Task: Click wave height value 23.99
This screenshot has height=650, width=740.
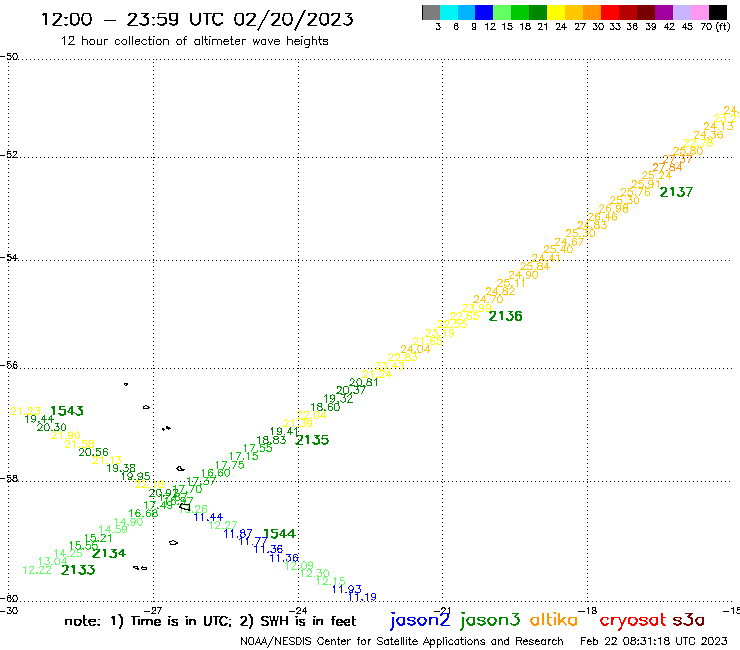Action: (x=476, y=308)
